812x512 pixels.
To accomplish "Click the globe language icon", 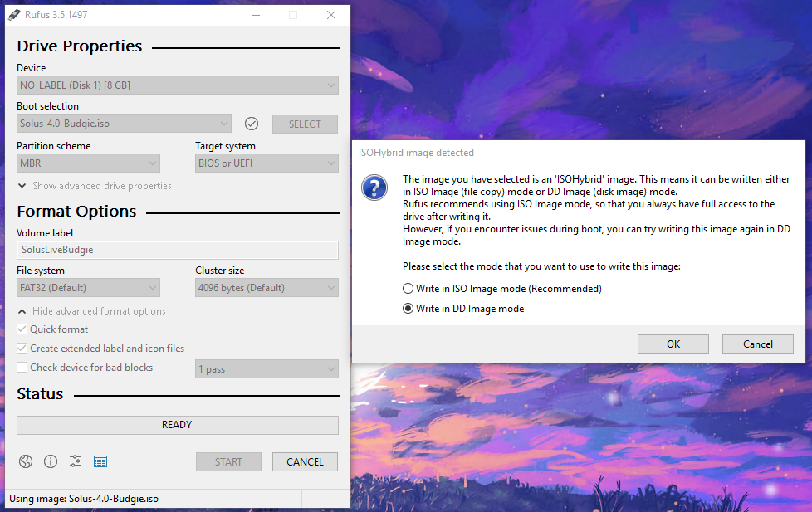I will (x=26, y=461).
